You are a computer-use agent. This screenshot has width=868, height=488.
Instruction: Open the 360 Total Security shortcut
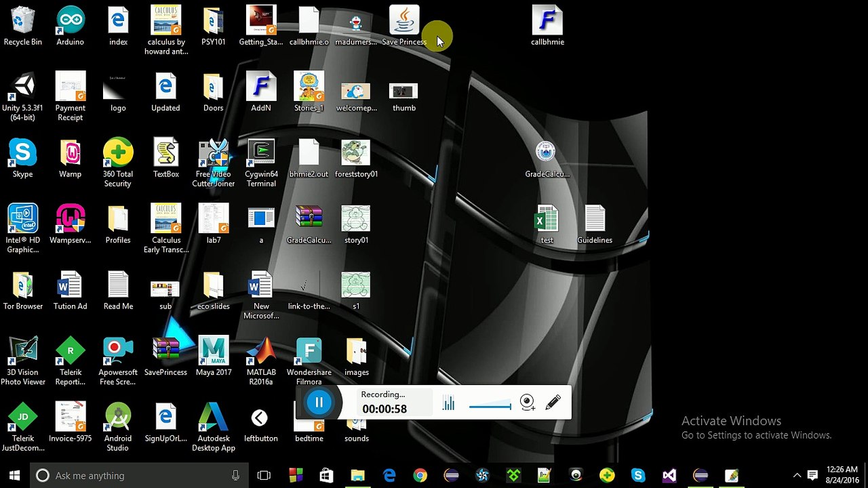[118, 163]
